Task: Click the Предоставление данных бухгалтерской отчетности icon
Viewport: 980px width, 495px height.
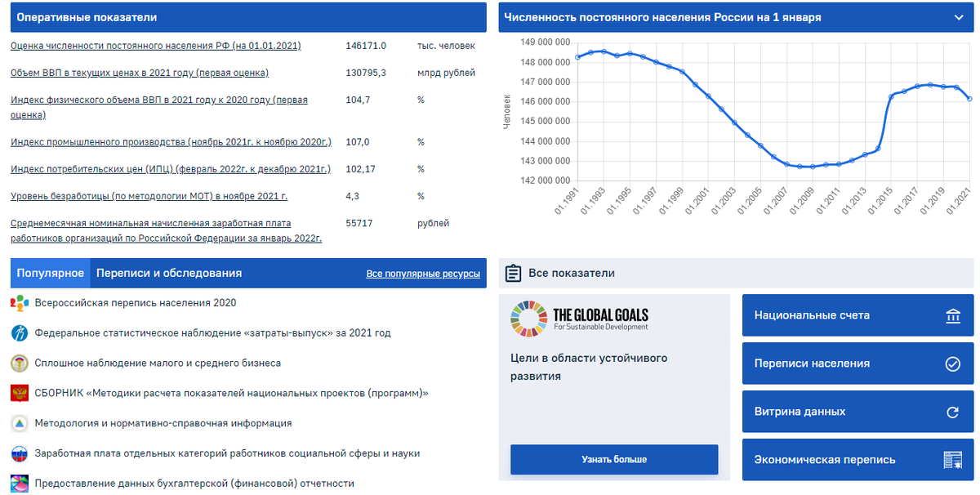Action: (20, 484)
